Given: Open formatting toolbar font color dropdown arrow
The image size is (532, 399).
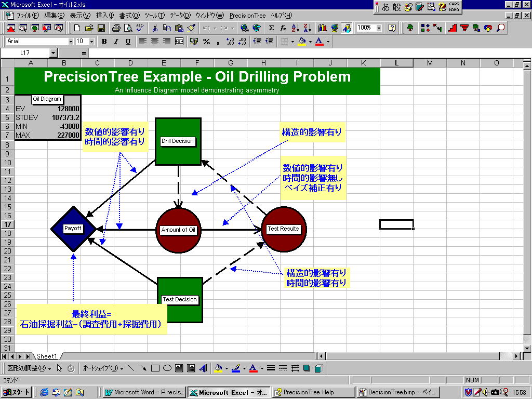Looking at the screenshot, I should click(328, 42).
